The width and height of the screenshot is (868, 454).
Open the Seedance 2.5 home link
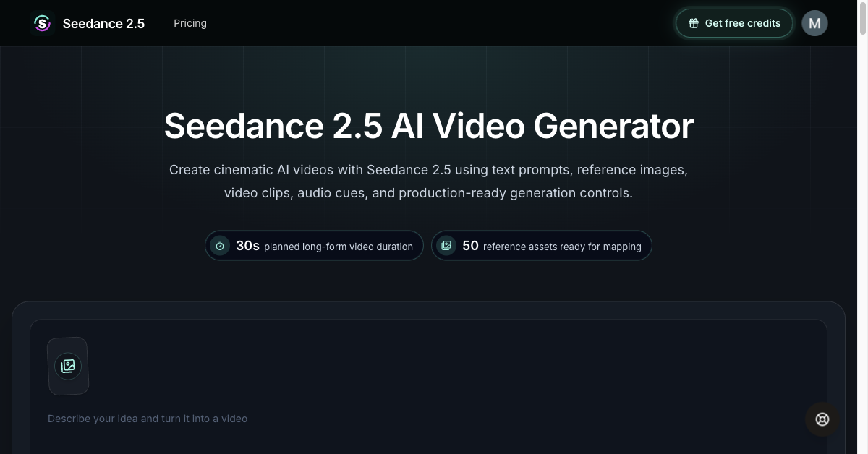[89, 23]
